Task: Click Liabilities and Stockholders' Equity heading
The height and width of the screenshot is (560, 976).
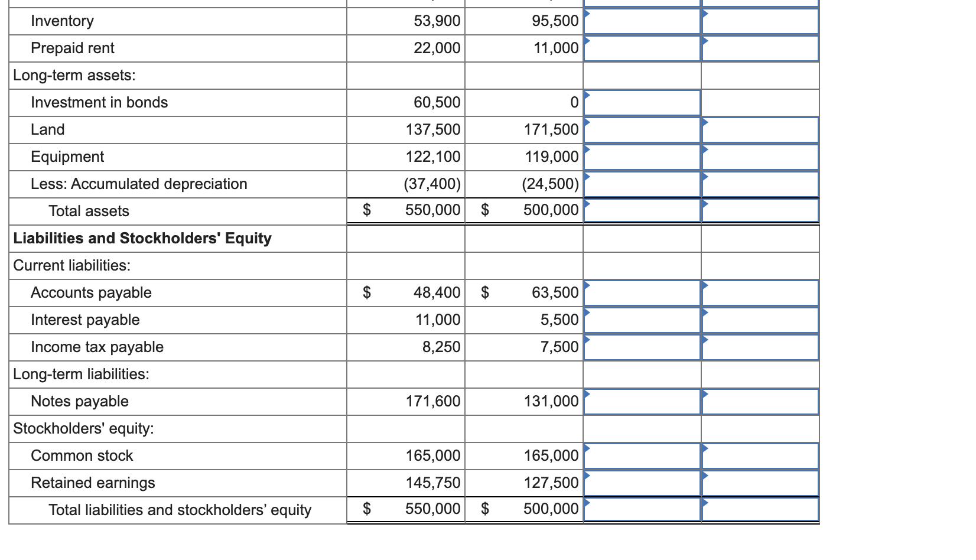Action: click(x=142, y=239)
